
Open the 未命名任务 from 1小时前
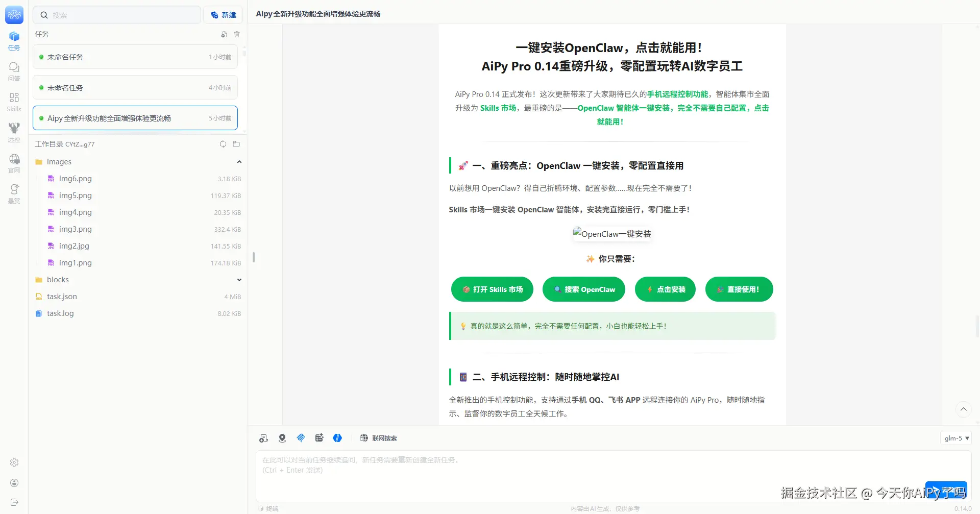[135, 57]
